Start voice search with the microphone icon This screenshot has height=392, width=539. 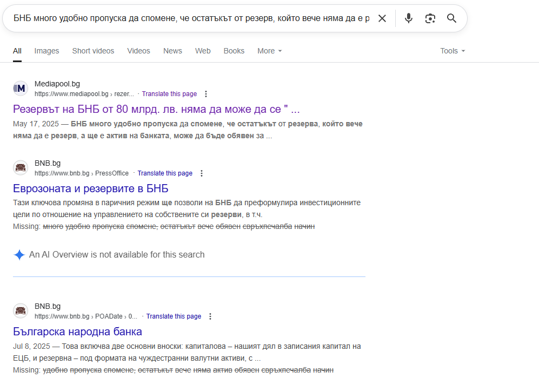click(x=408, y=18)
